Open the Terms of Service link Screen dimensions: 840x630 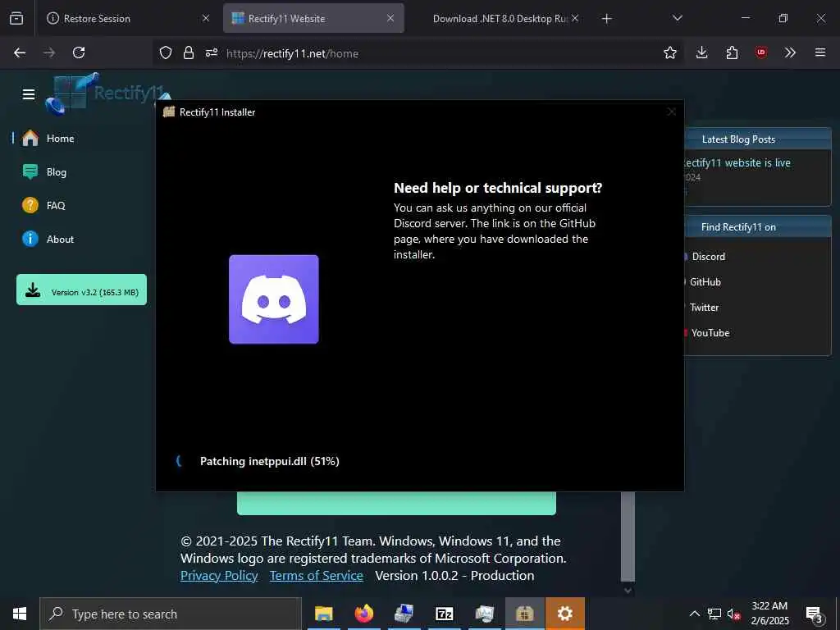316,575
